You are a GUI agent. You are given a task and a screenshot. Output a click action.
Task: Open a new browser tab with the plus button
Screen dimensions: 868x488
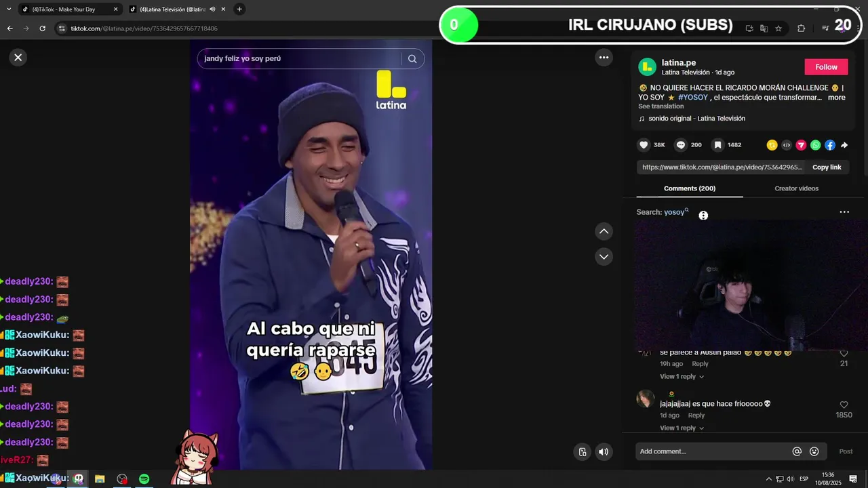click(x=239, y=9)
